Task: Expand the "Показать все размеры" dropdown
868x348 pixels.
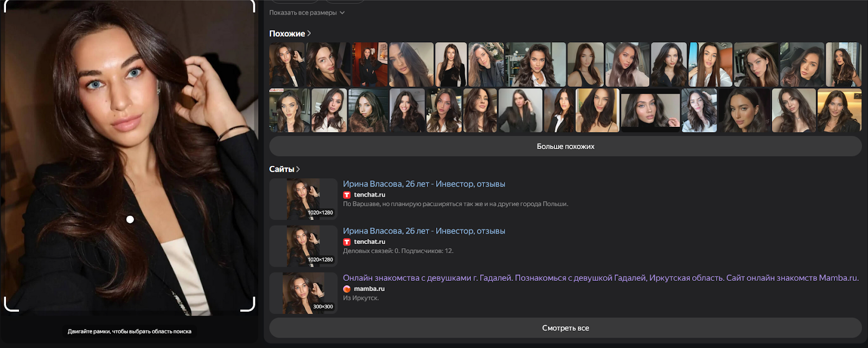Action: pyautogui.click(x=307, y=12)
